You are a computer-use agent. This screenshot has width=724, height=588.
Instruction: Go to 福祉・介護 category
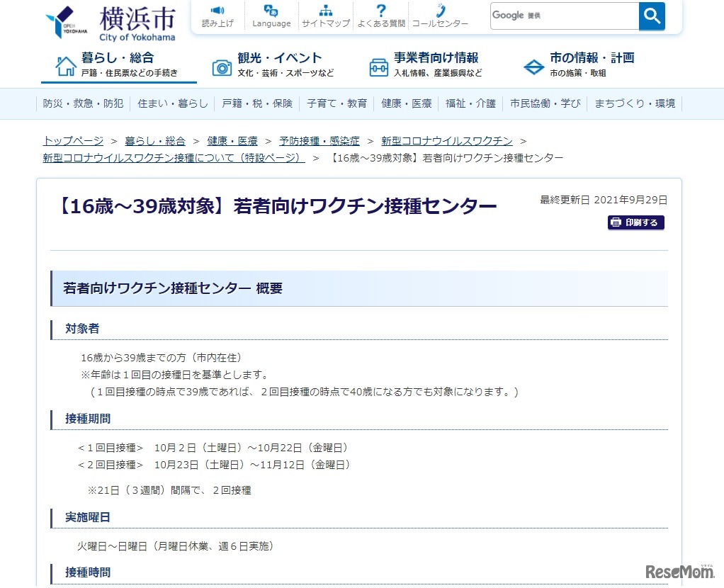[470, 103]
